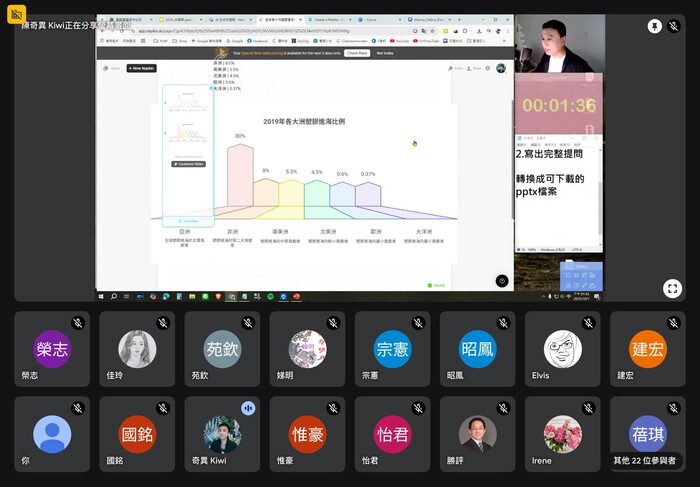Click the speaking indicator on 奇異 Kiwi tile
Image resolution: width=700 pixels, height=487 pixels.
point(247,408)
